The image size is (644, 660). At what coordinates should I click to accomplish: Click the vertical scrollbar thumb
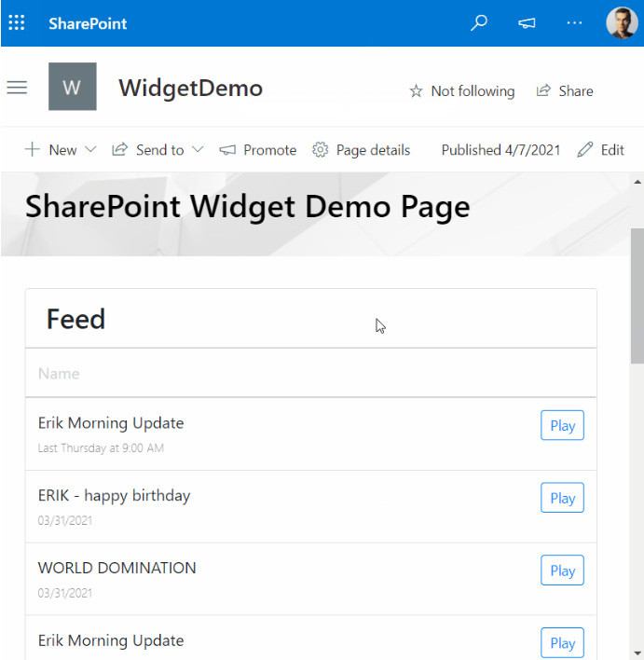637,296
